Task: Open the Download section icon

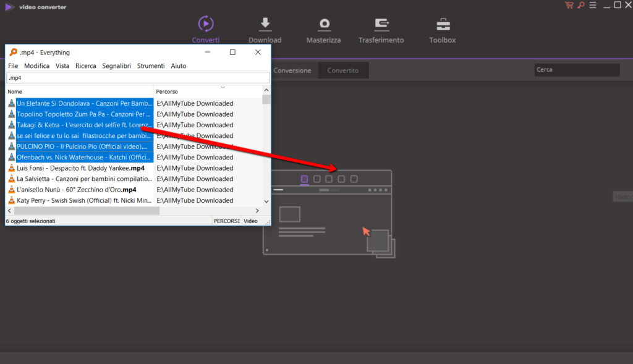Action: 265,24
